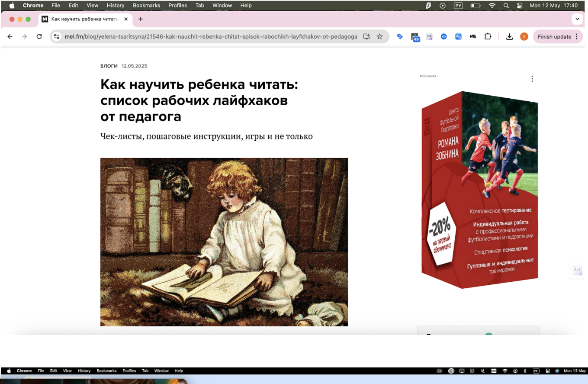
Task: Click the play circle icon in menu bar
Action: [443, 6]
